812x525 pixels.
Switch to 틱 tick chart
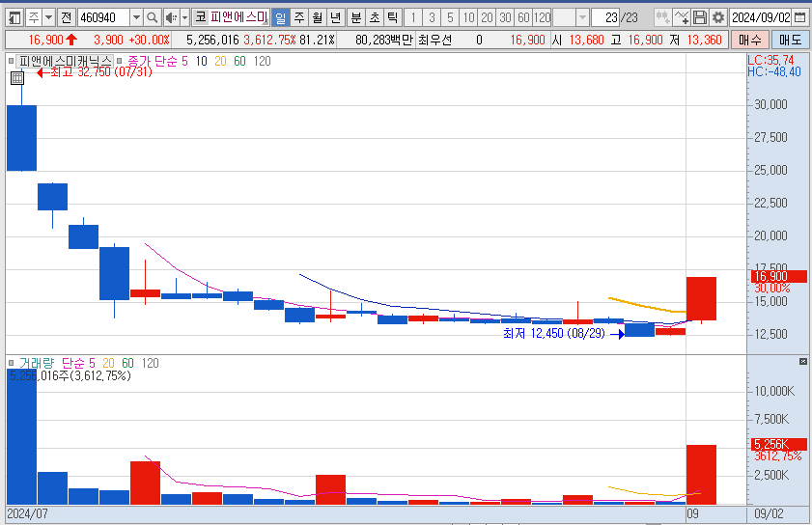click(393, 18)
